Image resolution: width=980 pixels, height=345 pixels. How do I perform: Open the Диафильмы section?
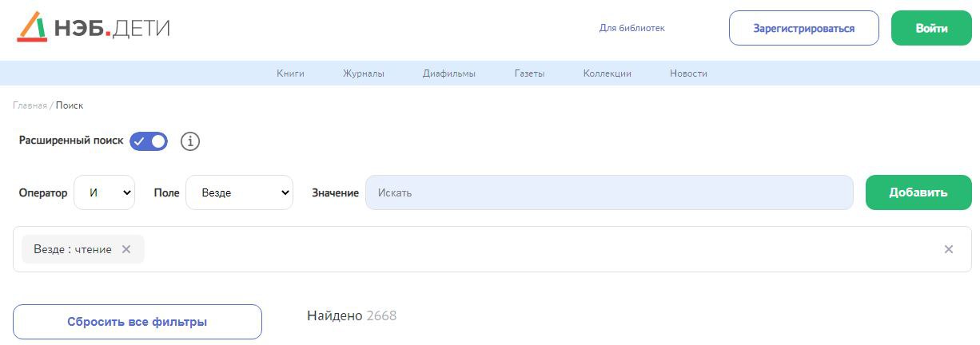[x=449, y=73]
